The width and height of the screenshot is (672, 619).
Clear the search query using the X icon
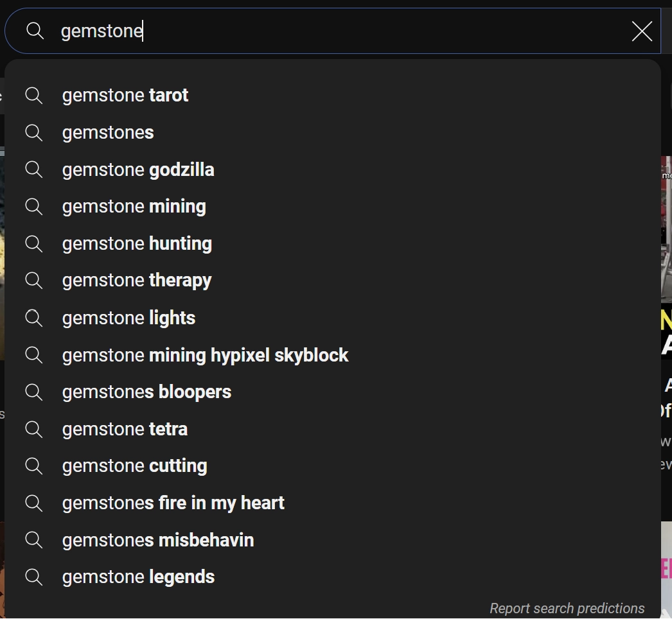click(x=642, y=31)
